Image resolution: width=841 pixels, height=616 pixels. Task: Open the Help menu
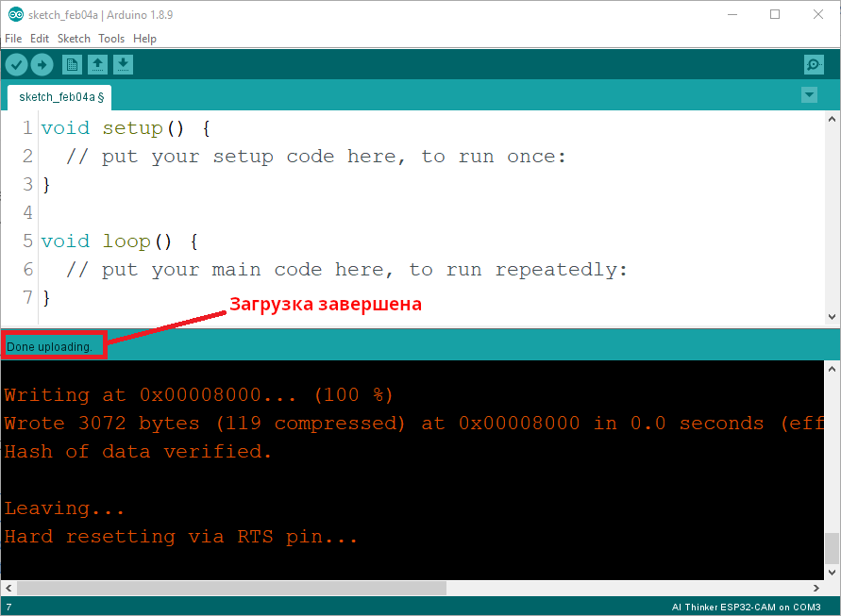coord(144,39)
